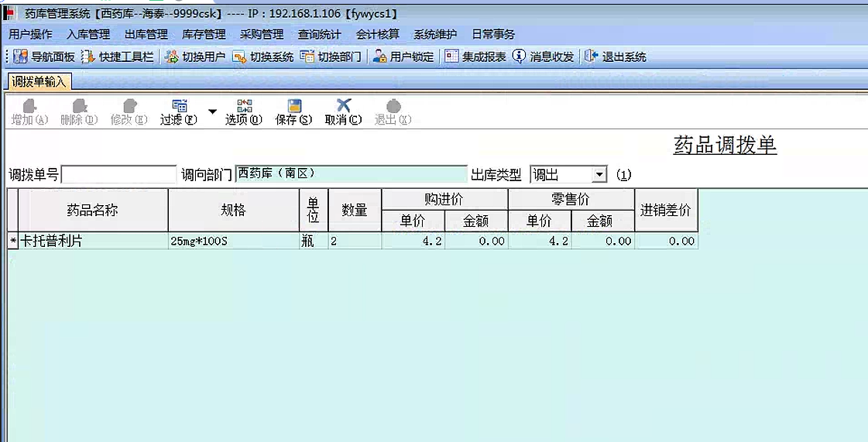The width and height of the screenshot is (868, 442).
Task: Select the row marker asterisk for 卡托普利片
Action: point(12,241)
